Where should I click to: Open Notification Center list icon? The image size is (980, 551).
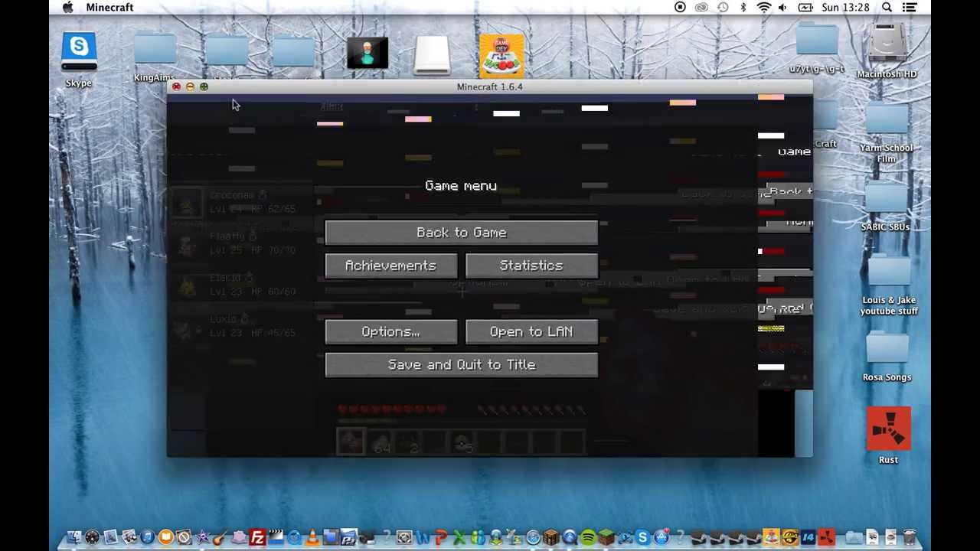click(910, 8)
